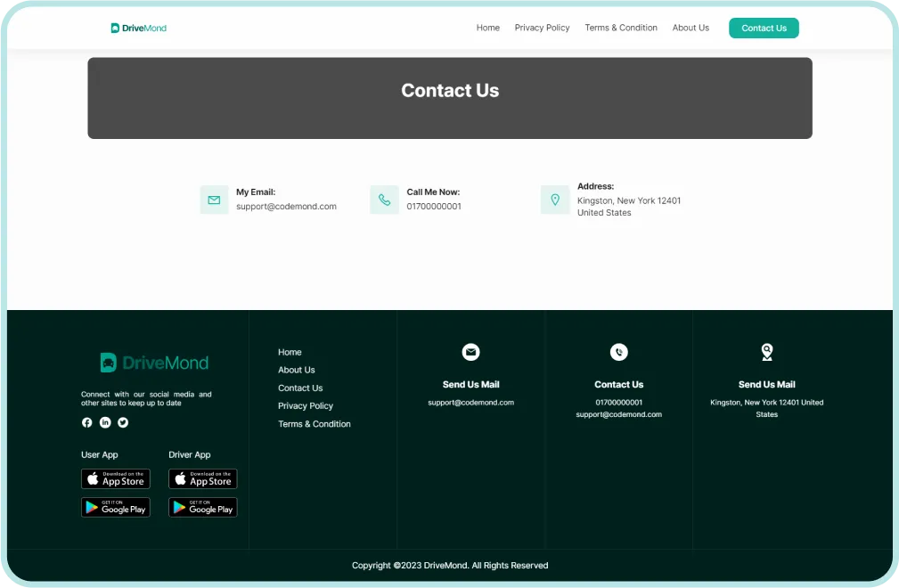
Task: Click the DriveMond logo in header
Action: tap(139, 29)
